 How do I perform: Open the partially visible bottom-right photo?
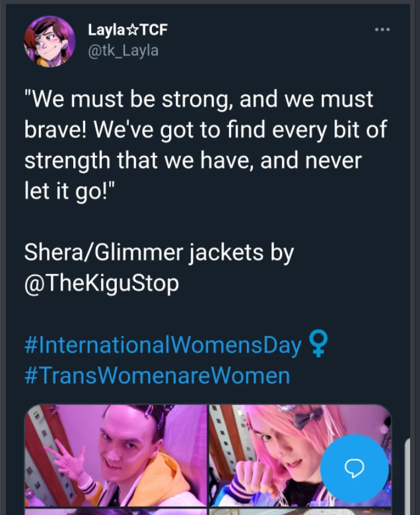click(300, 512)
